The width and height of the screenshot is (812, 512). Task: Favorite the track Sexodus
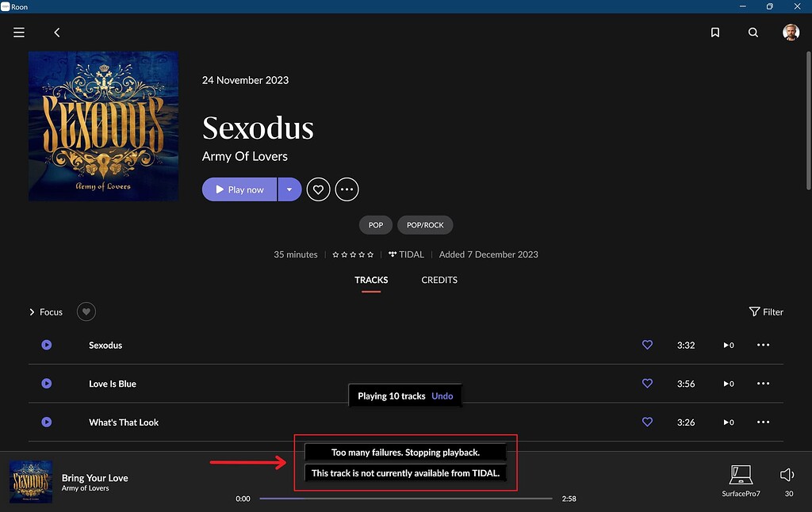(x=647, y=345)
